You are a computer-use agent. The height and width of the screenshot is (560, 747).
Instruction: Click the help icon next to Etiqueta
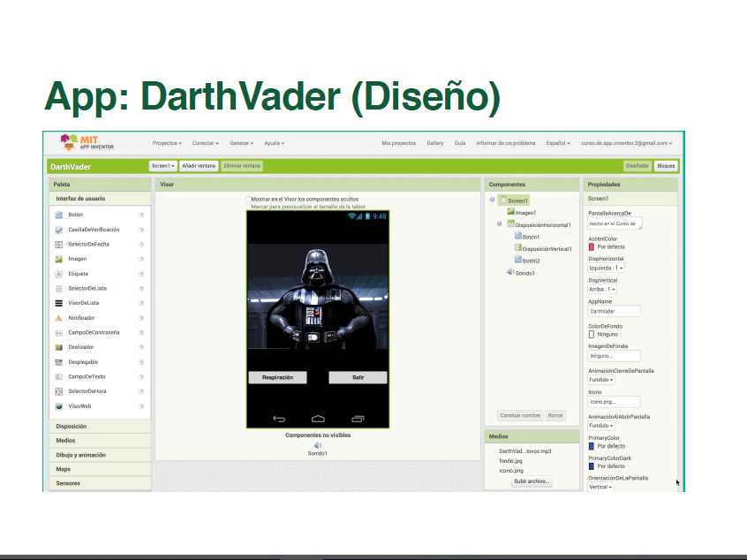[141, 274]
